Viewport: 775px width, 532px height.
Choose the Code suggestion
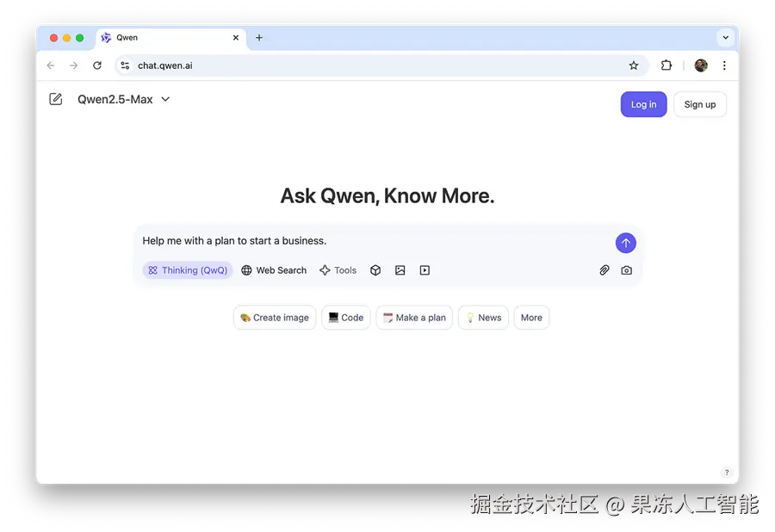(346, 318)
